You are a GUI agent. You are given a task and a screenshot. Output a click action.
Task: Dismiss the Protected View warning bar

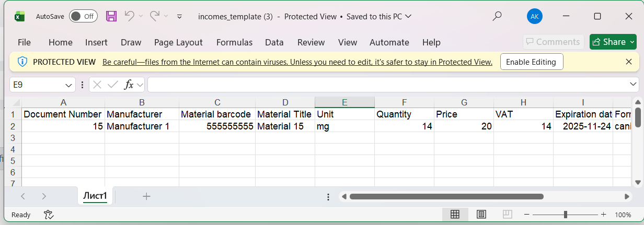629,62
